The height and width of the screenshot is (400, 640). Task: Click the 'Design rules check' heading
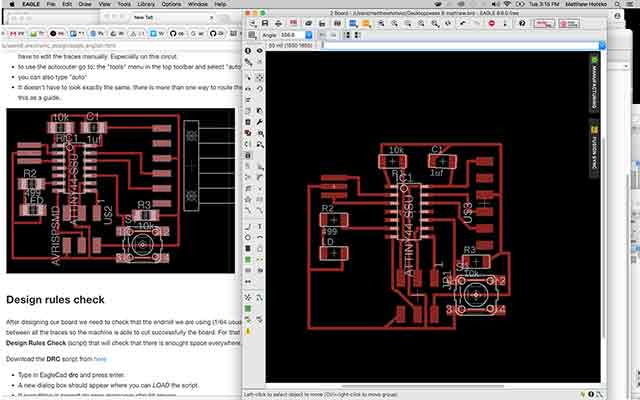pyautogui.click(x=55, y=300)
